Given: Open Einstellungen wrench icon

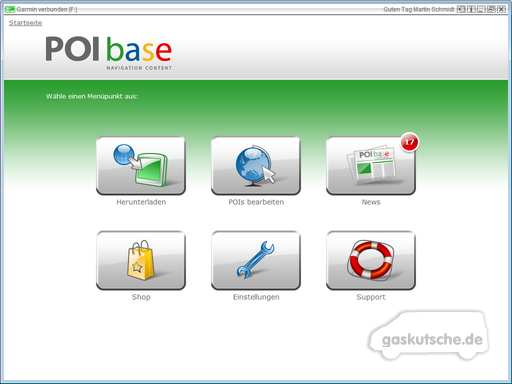Looking at the screenshot, I should pyautogui.click(x=256, y=260).
